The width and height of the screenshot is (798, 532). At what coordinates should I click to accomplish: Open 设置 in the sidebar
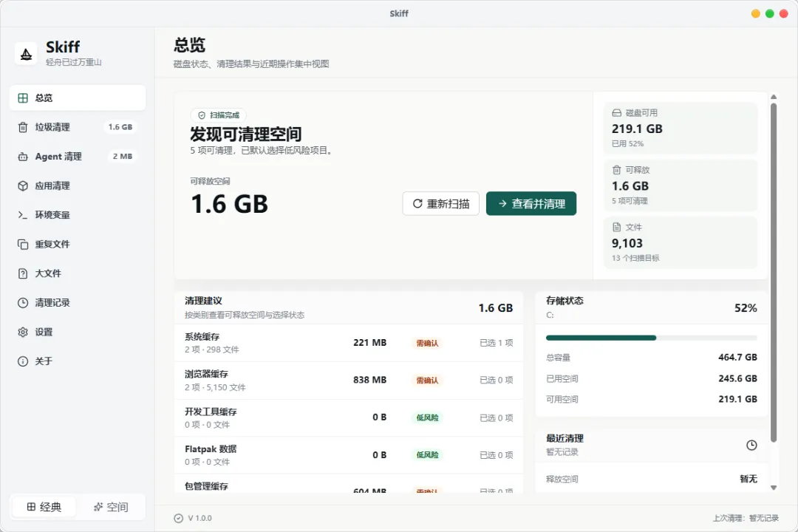click(x=78, y=332)
